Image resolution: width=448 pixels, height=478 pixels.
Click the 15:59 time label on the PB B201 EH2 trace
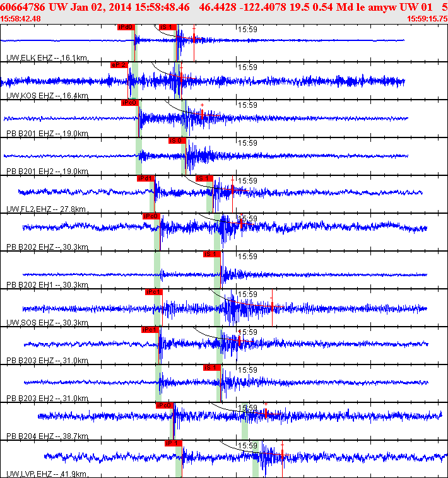pyautogui.click(x=247, y=143)
